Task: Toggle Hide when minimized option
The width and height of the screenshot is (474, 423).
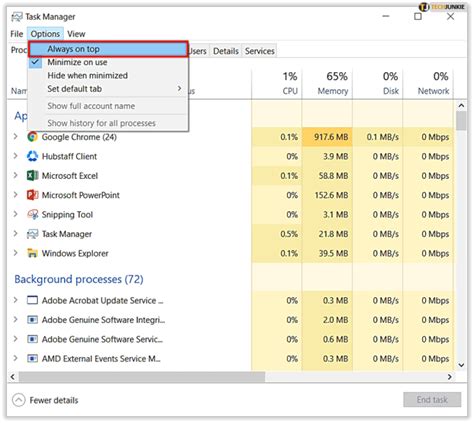Action: point(108,76)
